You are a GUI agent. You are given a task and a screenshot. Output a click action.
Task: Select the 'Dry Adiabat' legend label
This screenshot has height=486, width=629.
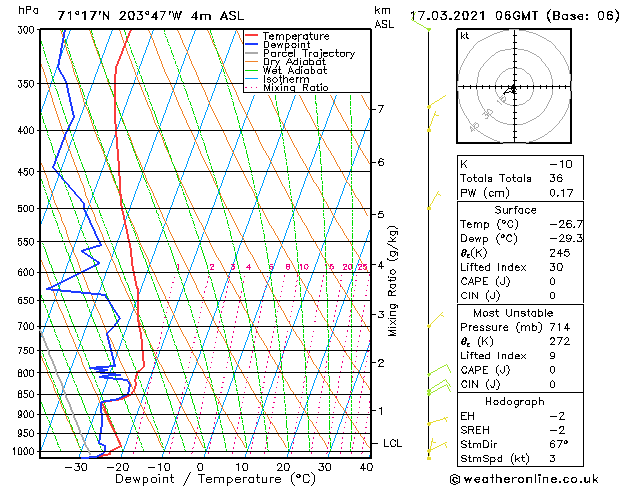click(294, 62)
